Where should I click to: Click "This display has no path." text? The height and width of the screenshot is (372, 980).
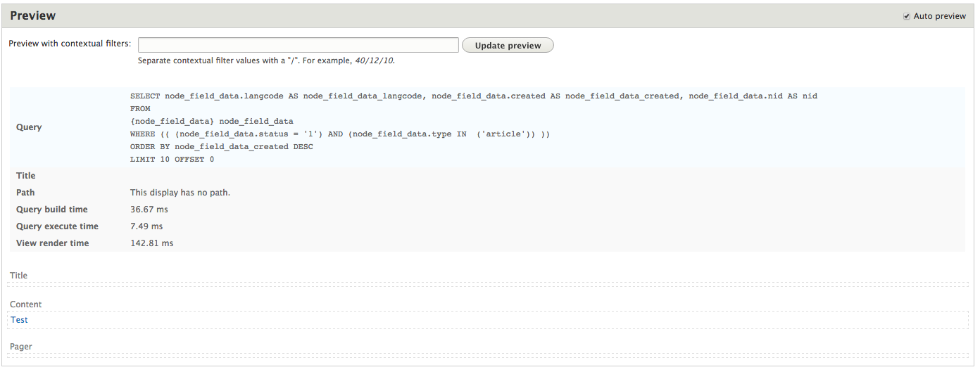[x=180, y=193]
